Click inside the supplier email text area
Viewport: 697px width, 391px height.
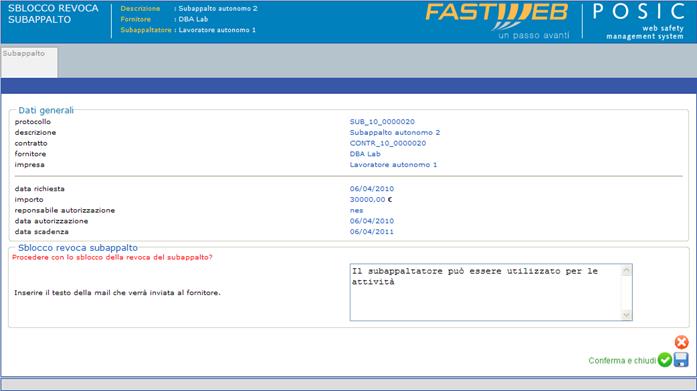coord(486,292)
